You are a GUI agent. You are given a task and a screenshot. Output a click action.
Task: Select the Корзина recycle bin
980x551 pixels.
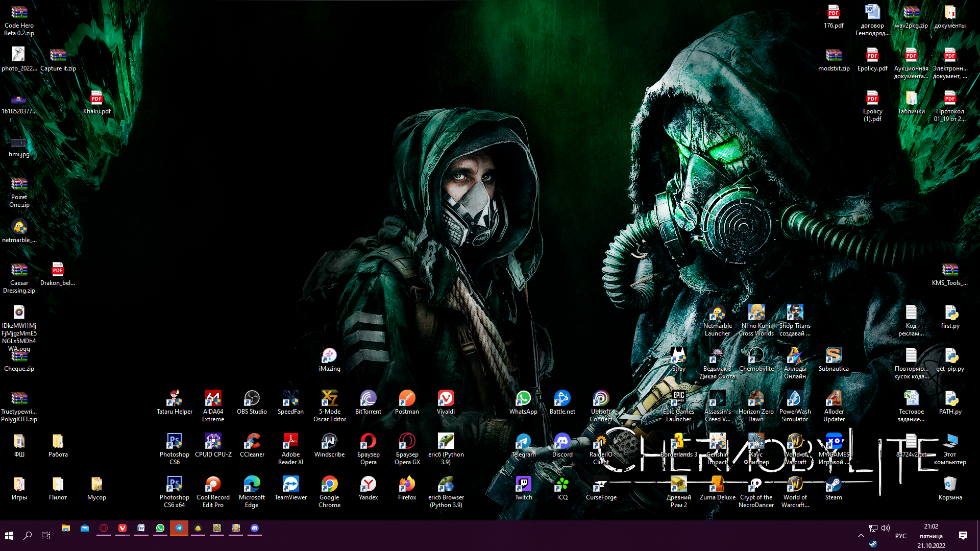pos(950,488)
